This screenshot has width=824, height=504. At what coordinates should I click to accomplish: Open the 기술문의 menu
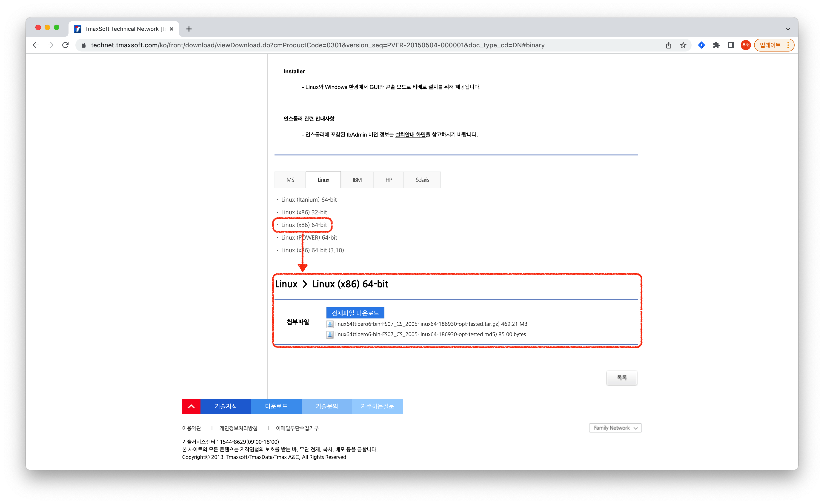click(327, 406)
